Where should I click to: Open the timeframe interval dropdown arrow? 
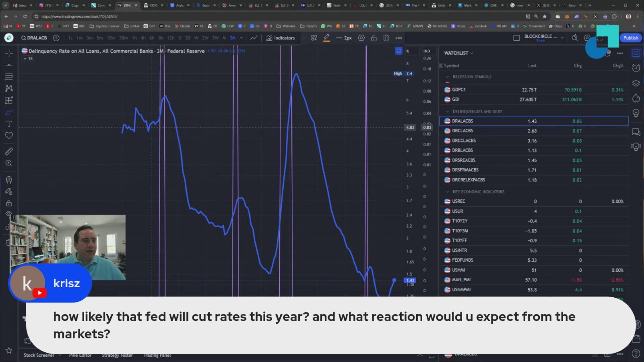[x=241, y=38]
